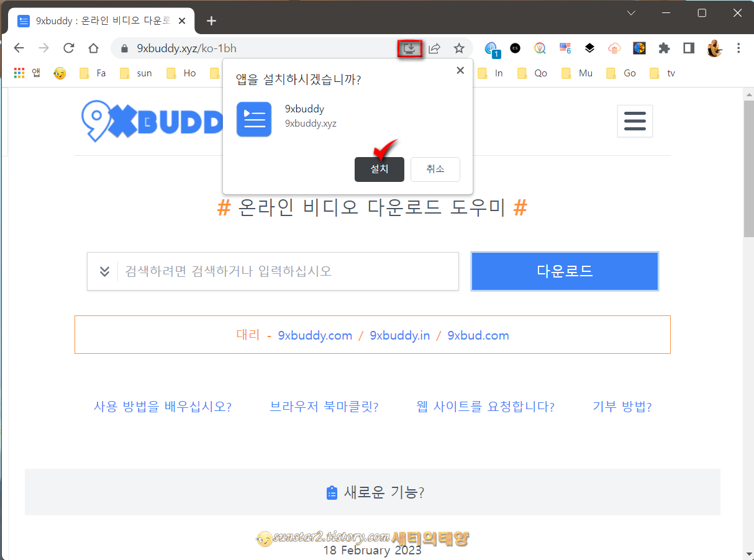The width and height of the screenshot is (754, 560).
Task: Open the Mu bookmark folder
Action: pyautogui.click(x=578, y=73)
